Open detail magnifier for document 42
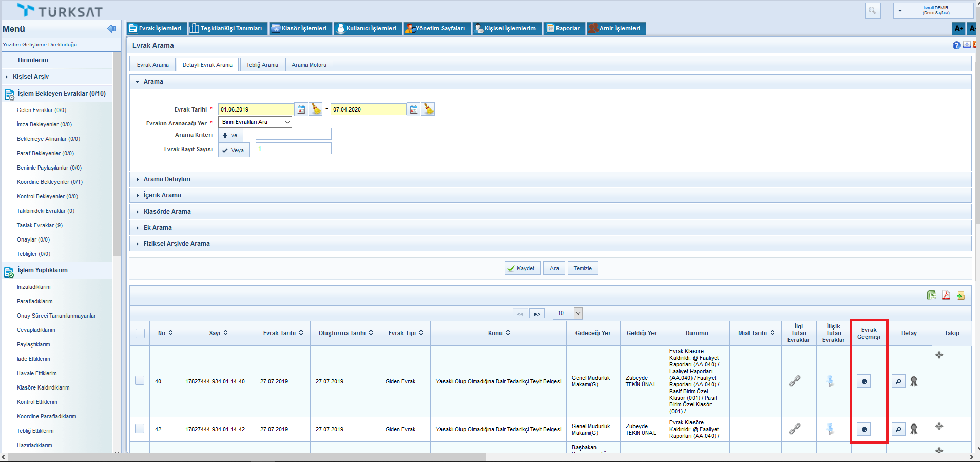980x462 pixels. coord(898,429)
